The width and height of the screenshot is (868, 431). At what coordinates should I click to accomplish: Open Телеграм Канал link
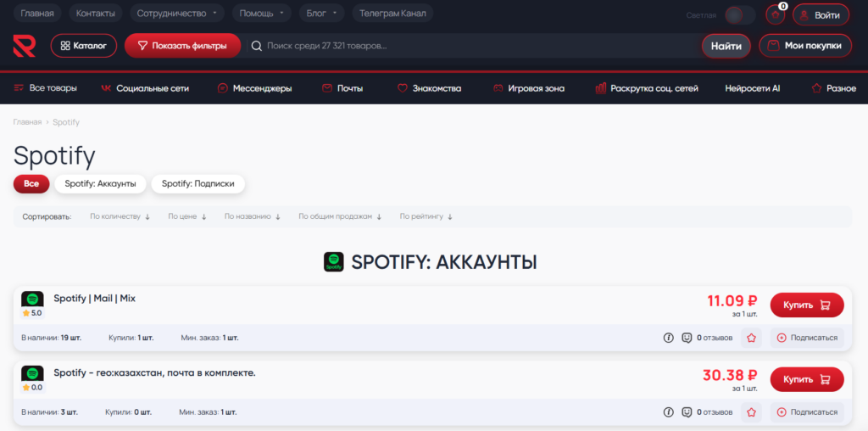point(392,14)
